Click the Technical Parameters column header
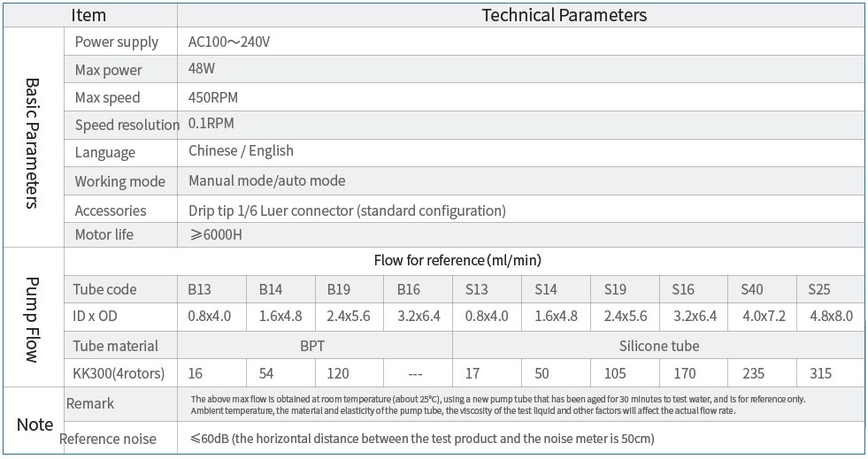 [564, 15]
